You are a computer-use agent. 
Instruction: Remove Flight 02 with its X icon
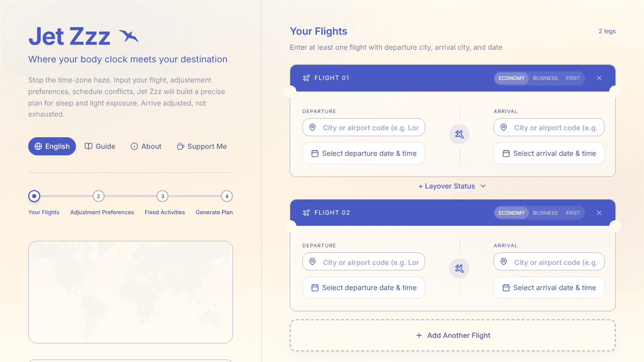(x=599, y=213)
